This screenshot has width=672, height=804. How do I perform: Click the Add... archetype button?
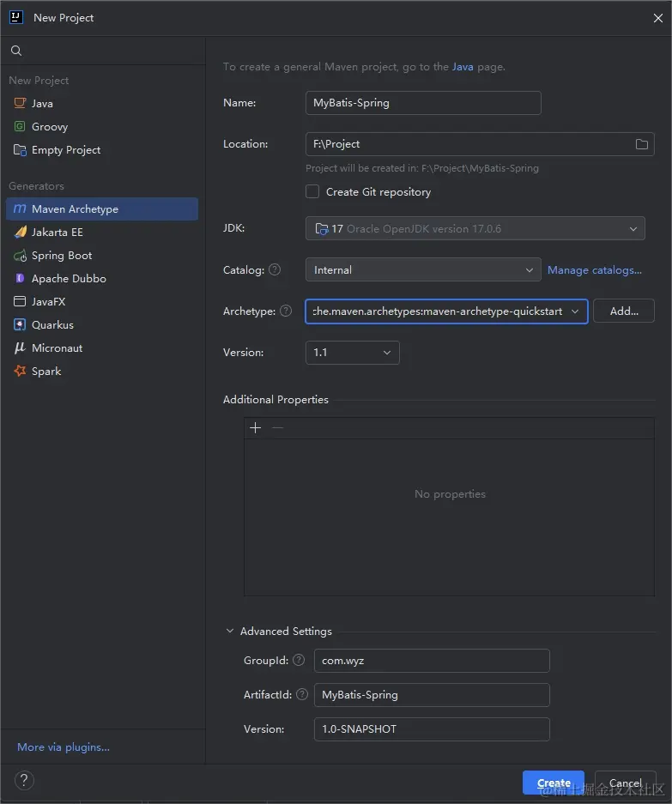pos(624,311)
